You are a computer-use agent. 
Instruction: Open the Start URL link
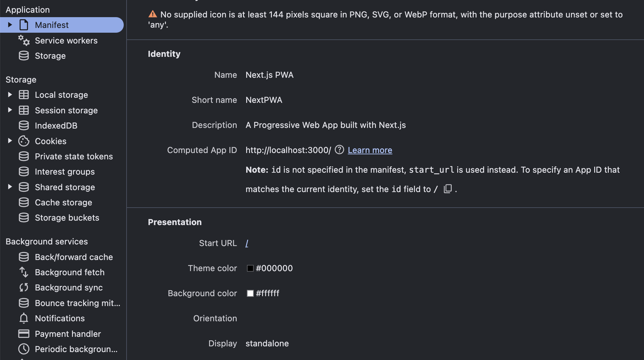[x=247, y=243]
